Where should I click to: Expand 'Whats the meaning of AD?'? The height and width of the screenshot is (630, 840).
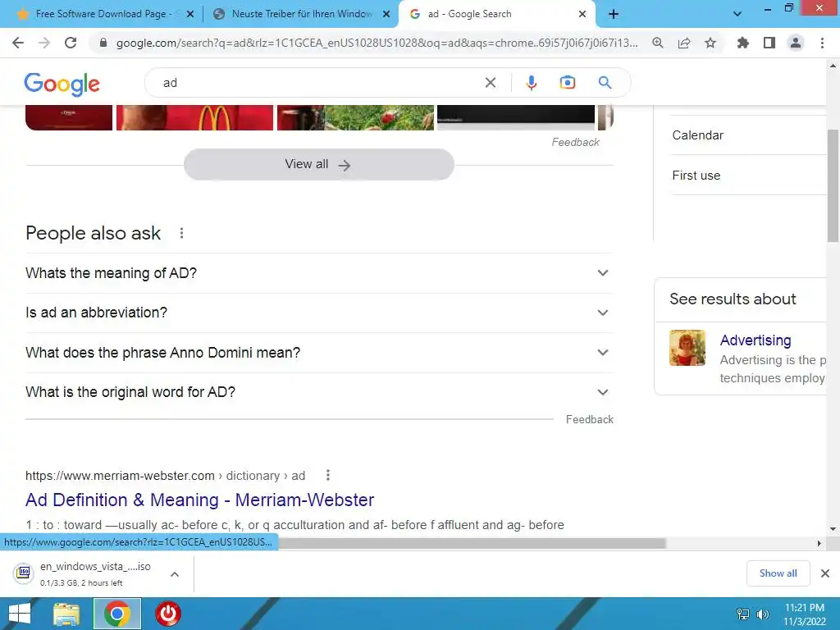pos(319,273)
